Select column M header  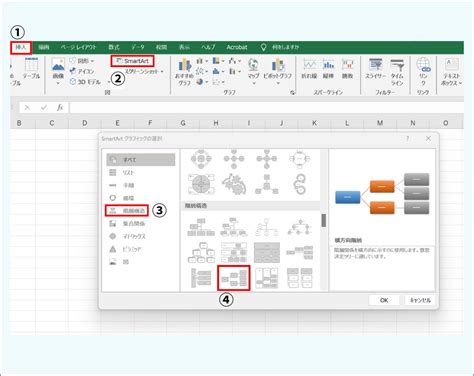click(x=380, y=123)
